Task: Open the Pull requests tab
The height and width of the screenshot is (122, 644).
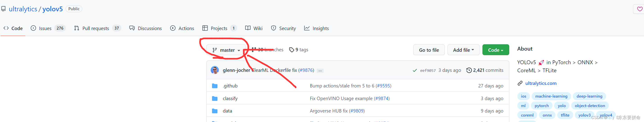Action: point(98,28)
